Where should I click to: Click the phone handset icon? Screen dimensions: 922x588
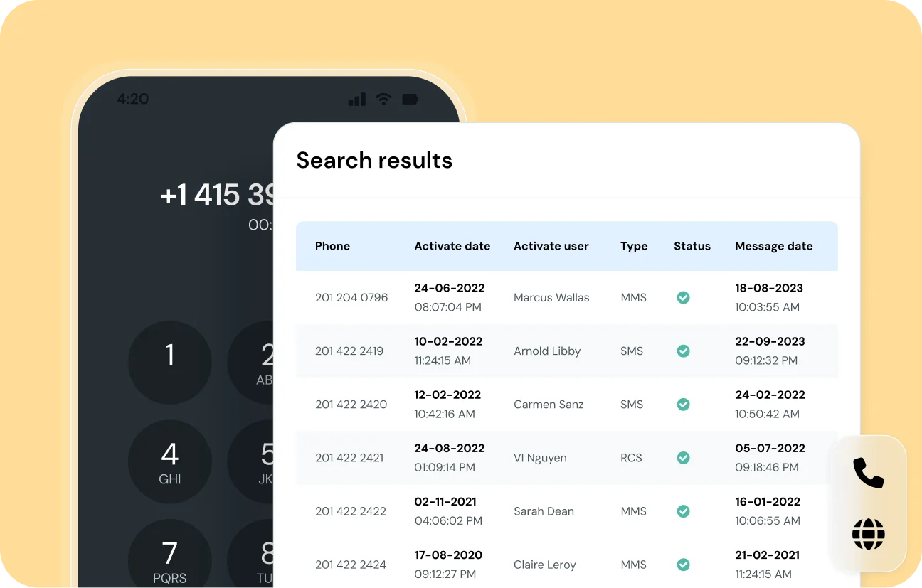tap(868, 473)
